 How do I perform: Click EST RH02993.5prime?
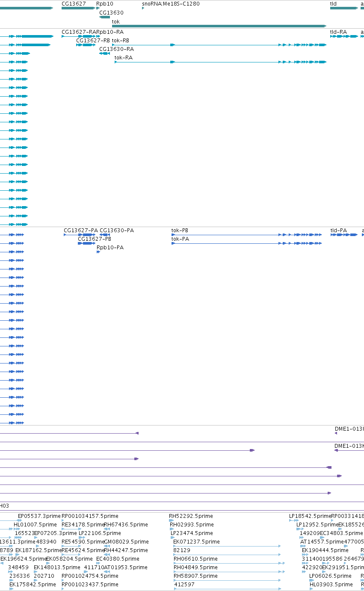(x=192, y=525)
